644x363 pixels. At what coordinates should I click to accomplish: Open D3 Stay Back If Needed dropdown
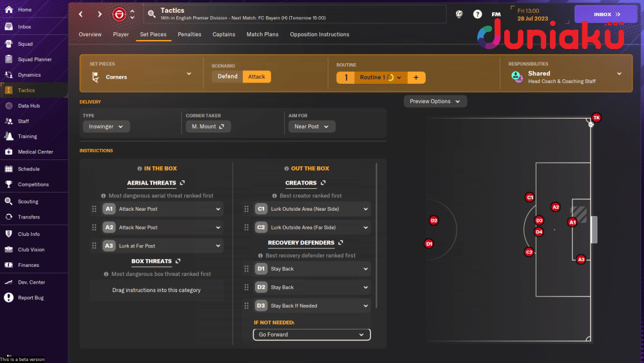(x=312, y=306)
